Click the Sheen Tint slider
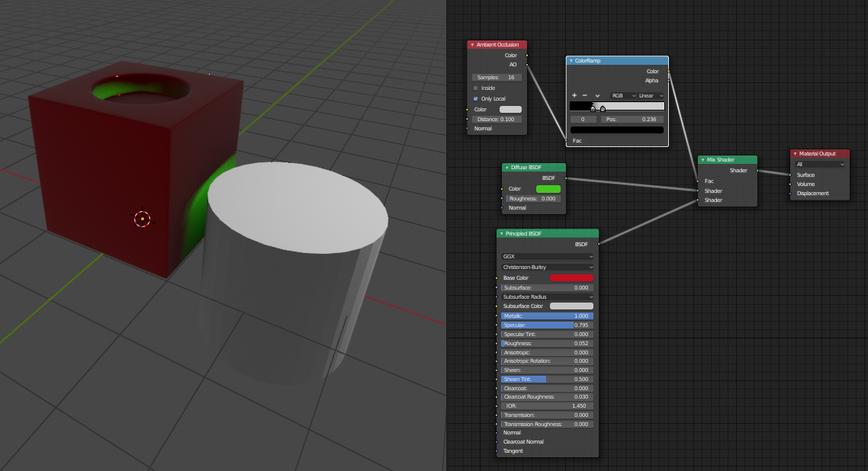 pyautogui.click(x=547, y=380)
